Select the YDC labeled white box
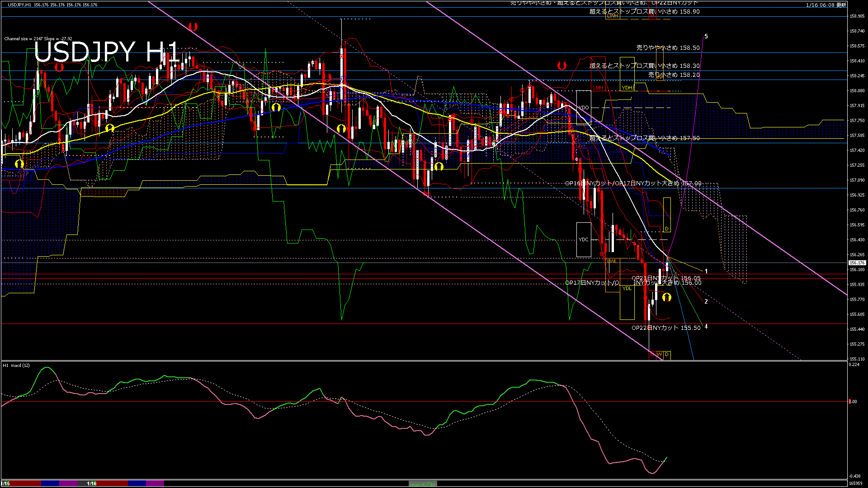Image resolution: width=868 pixels, height=488 pixels. [584, 239]
